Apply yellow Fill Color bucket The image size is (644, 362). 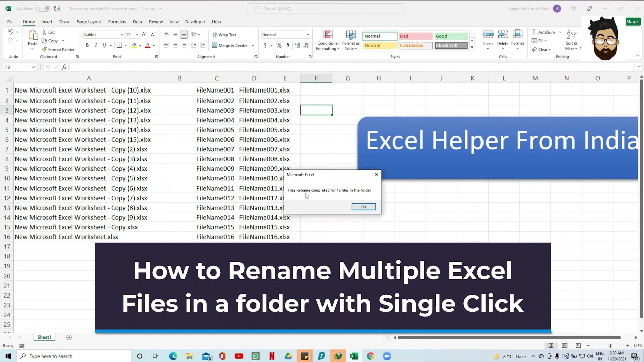pyautogui.click(x=134, y=45)
